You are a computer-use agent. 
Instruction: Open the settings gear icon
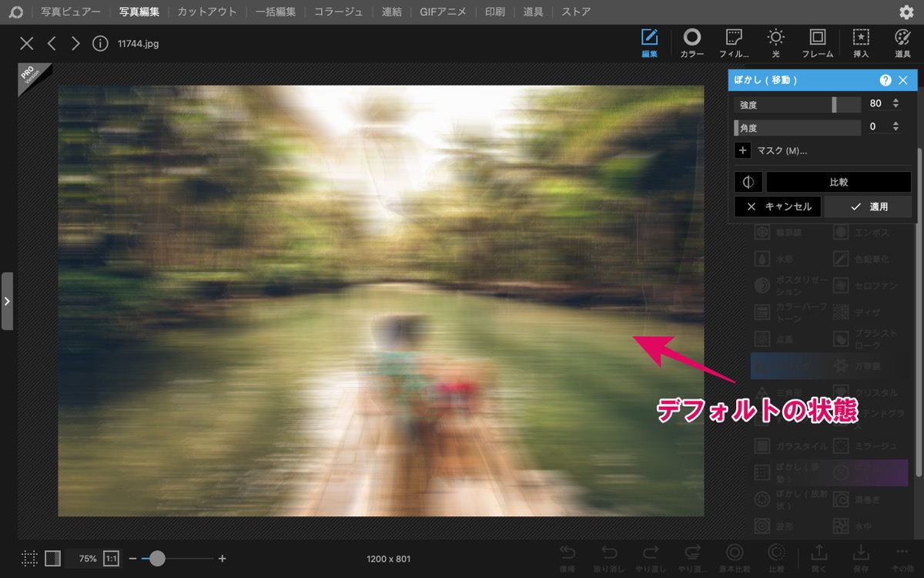pos(906,12)
